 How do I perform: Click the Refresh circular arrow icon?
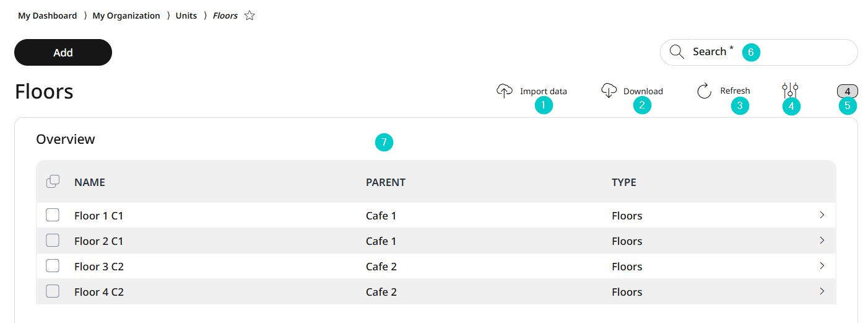pos(705,91)
